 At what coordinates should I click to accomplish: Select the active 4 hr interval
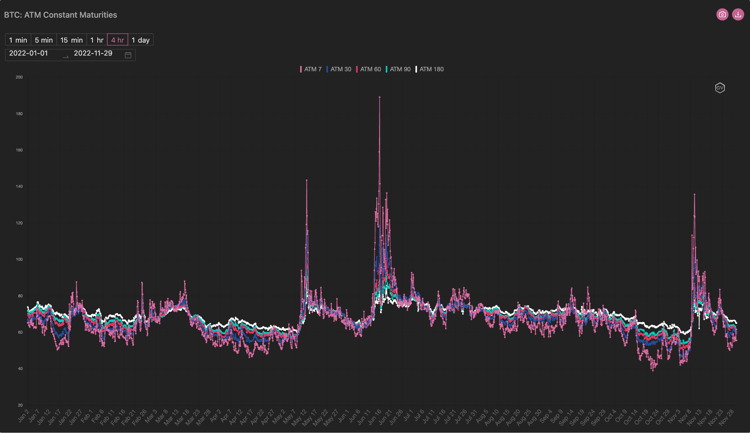(118, 40)
